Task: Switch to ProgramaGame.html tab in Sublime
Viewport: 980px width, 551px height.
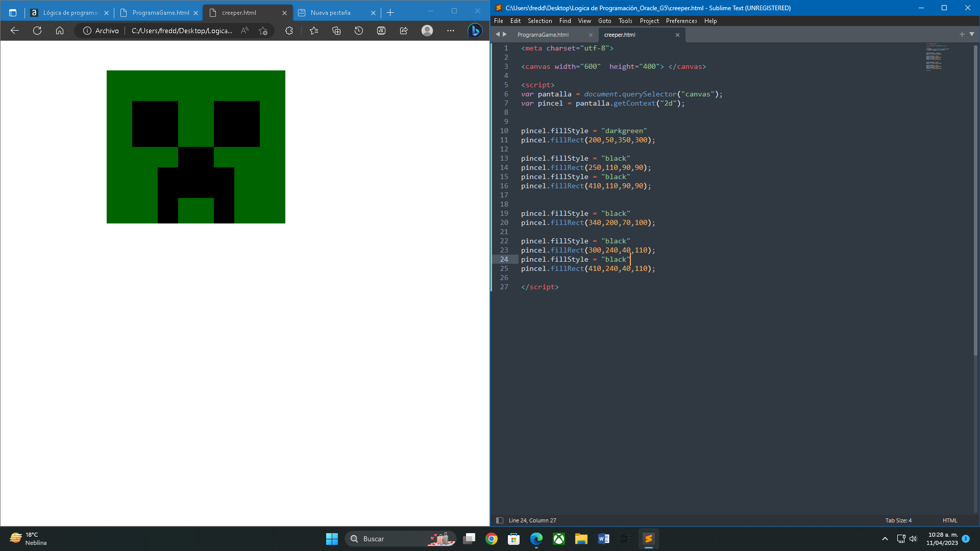Action: coord(543,35)
